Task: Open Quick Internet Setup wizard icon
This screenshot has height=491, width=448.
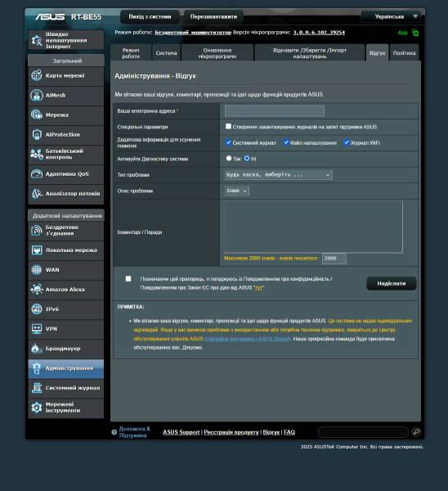Action: (37, 40)
